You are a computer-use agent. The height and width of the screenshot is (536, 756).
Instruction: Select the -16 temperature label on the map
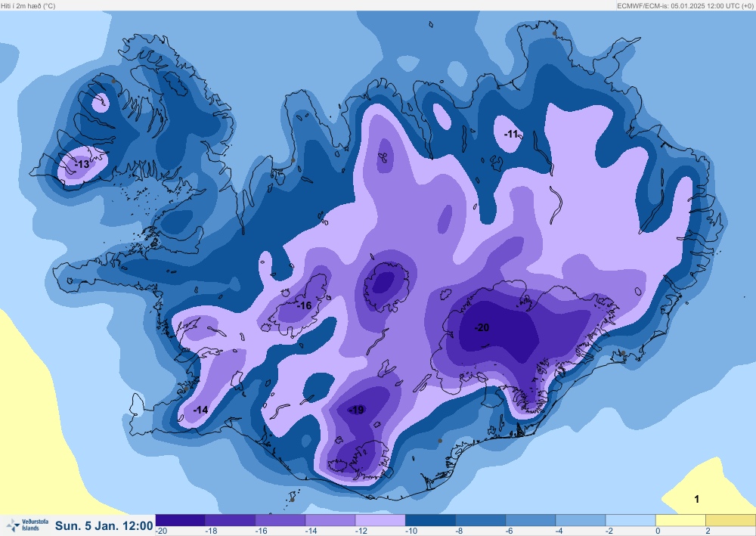304,305
